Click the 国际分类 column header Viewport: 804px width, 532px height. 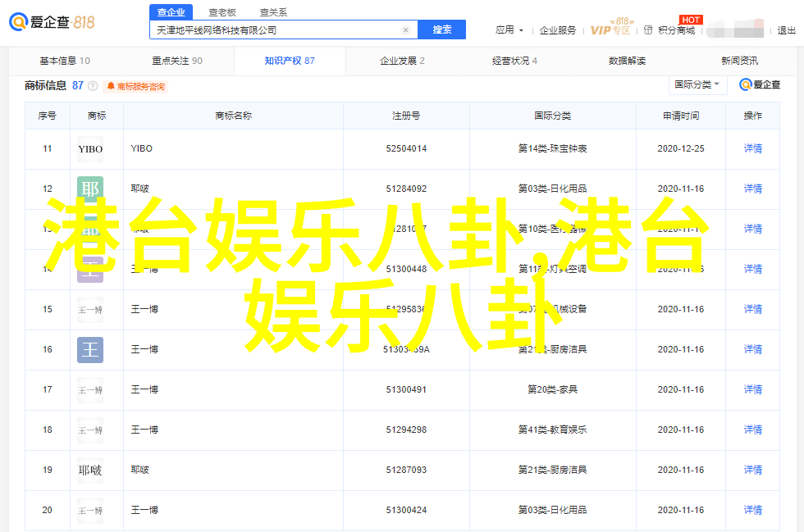552,116
